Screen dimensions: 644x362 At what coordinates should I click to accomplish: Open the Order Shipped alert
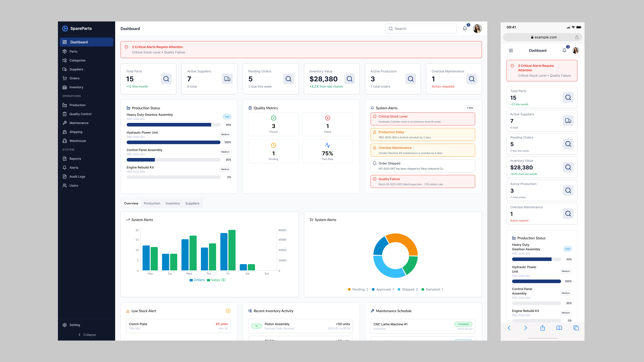(x=423, y=166)
